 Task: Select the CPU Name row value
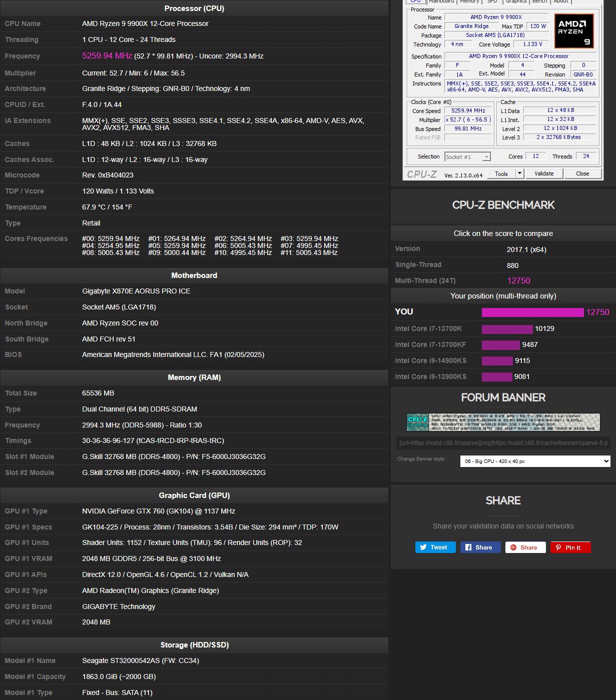click(145, 23)
